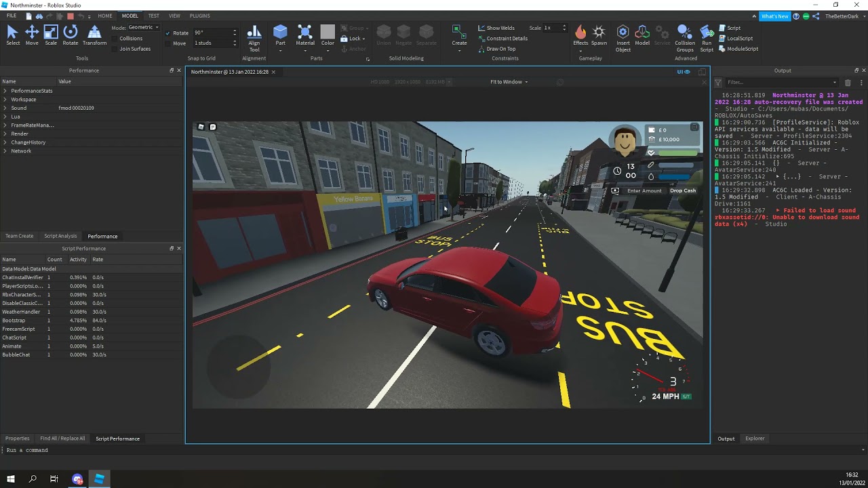Toggle the UI visibility eye button

tap(684, 72)
